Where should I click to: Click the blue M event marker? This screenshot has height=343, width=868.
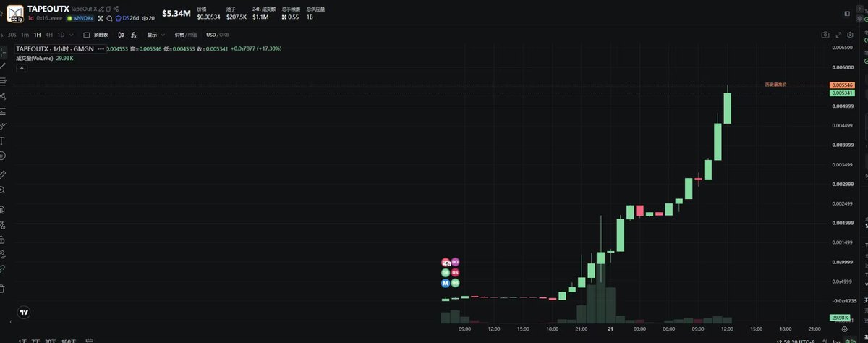446,284
